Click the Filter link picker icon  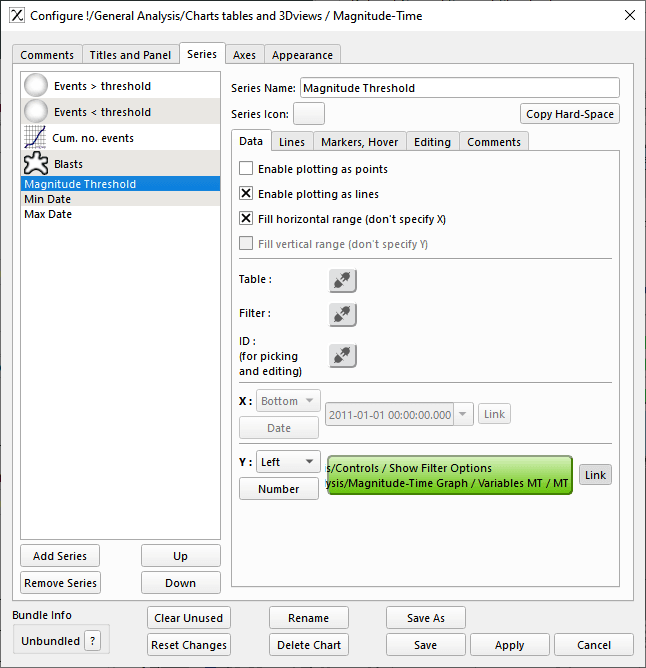click(x=343, y=315)
